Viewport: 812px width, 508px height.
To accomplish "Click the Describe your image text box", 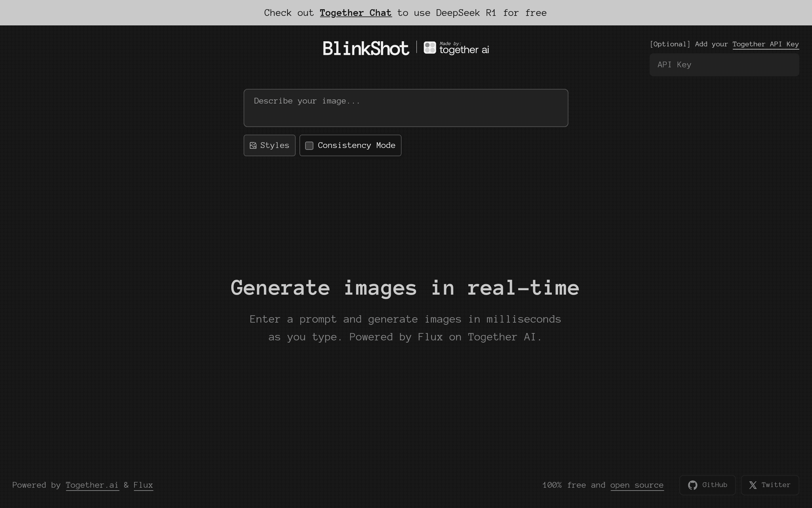I will pos(406,108).
